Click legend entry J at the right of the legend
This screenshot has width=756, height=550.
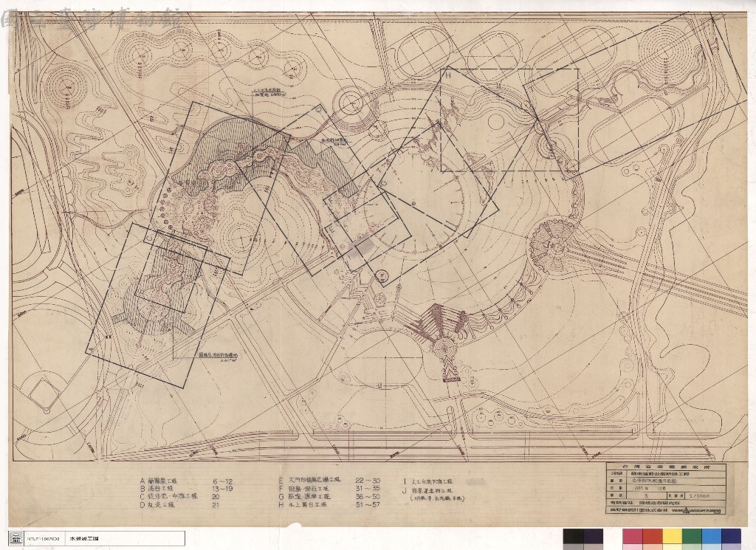pos(434,495)
